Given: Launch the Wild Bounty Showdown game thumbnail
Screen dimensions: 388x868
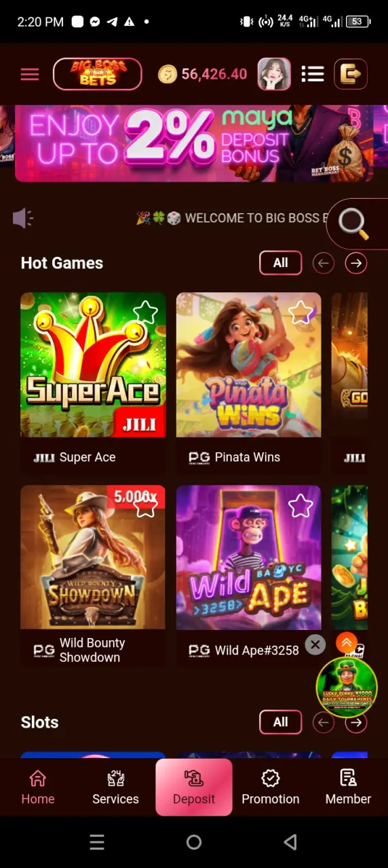Looking at the screenshot, I should point(93,557).
